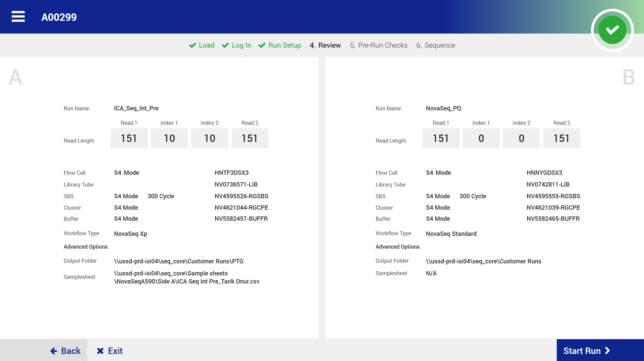
Task: Click Side B 300 Cycle SBS label
Action: 473,196
